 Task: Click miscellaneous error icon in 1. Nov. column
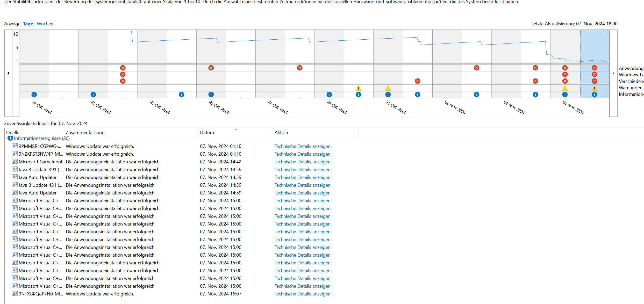[417, 81]
